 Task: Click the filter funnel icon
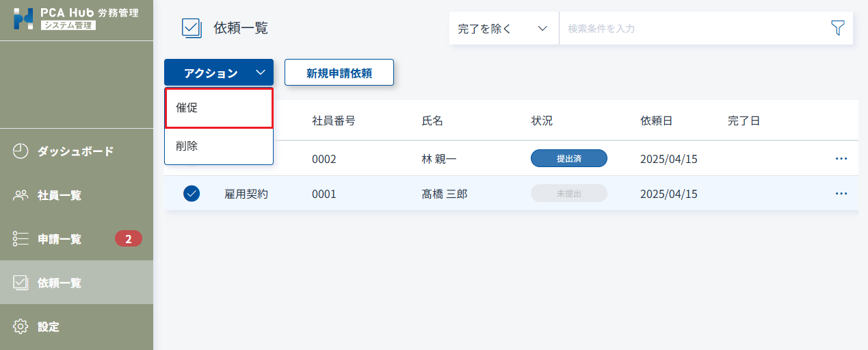tap(838, 28)
